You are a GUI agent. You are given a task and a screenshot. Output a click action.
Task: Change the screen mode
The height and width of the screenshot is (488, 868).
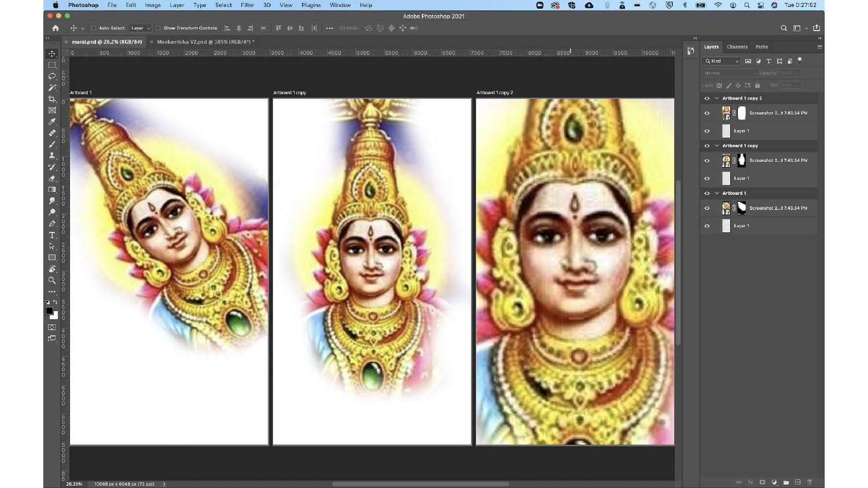click(x=52, y=339)
